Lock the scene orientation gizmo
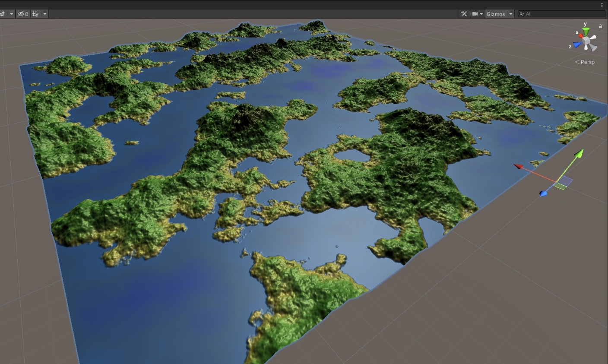 click(600, 26)
